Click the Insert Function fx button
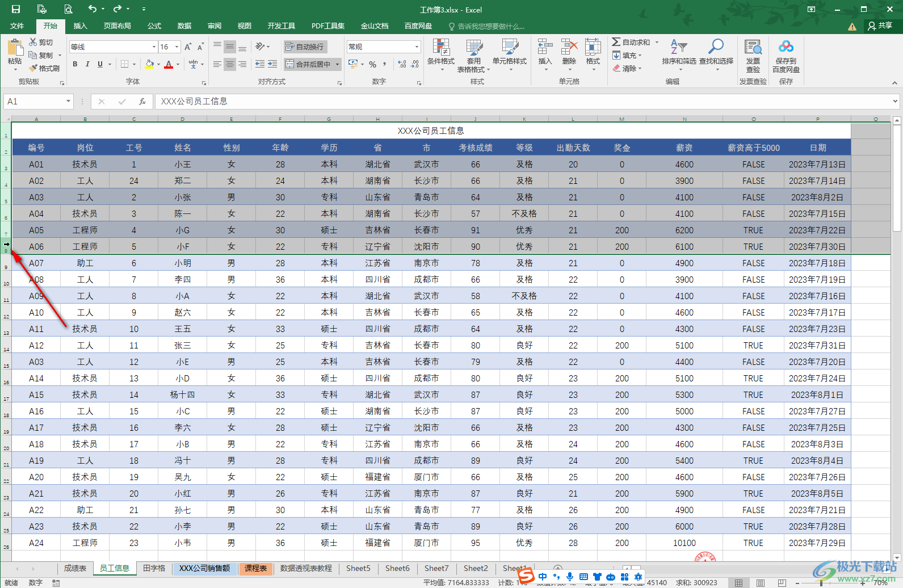Image resolution: width=903 pixels, height=588 pixels. coord(142,101)
